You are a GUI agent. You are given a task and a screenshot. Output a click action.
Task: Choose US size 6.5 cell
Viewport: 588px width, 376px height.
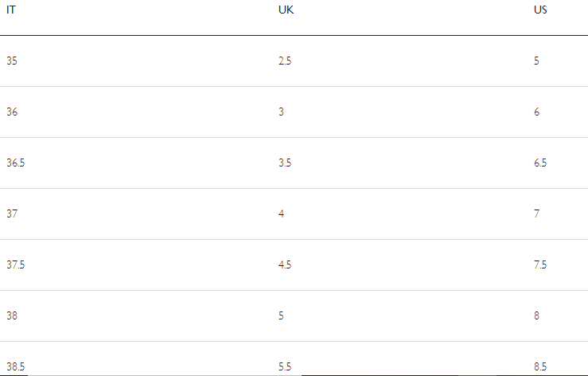[540, 163]
